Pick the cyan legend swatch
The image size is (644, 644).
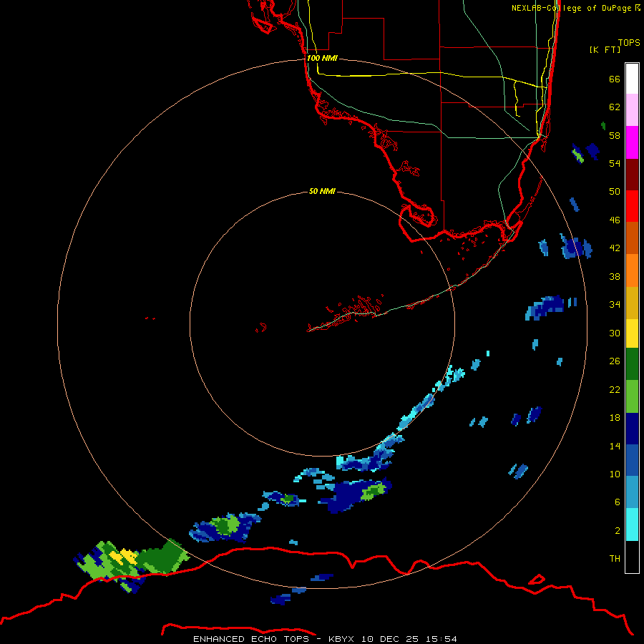pyautogui.click(x=632, y=525)
